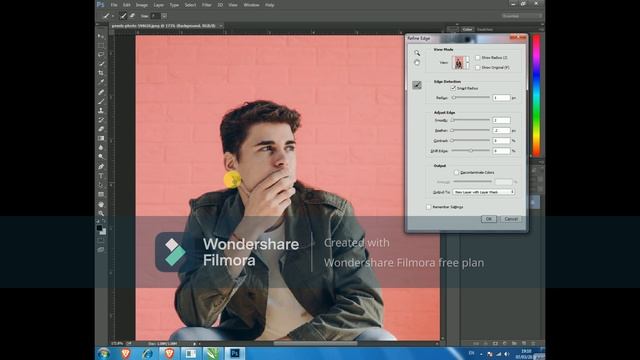Select the Type tool
Viewport: 640px width, 360px height.
tap(101, 176)
